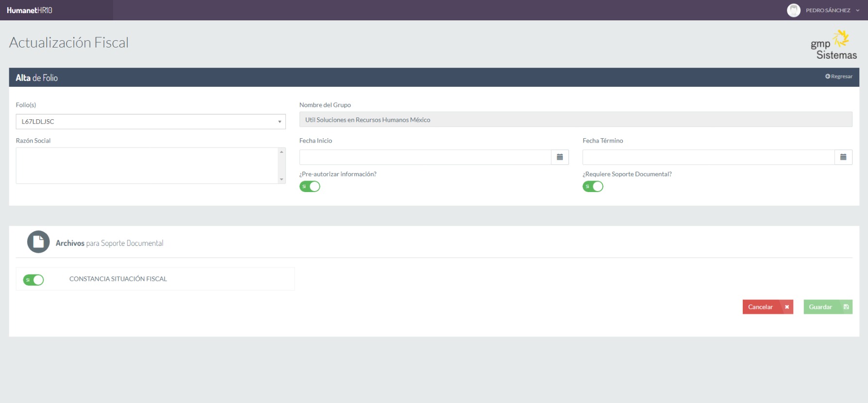Click the Pedro Sánchez avatar picture
This screenshot has width=868, height=403.
pyautogui.click(x=793, y=10)
